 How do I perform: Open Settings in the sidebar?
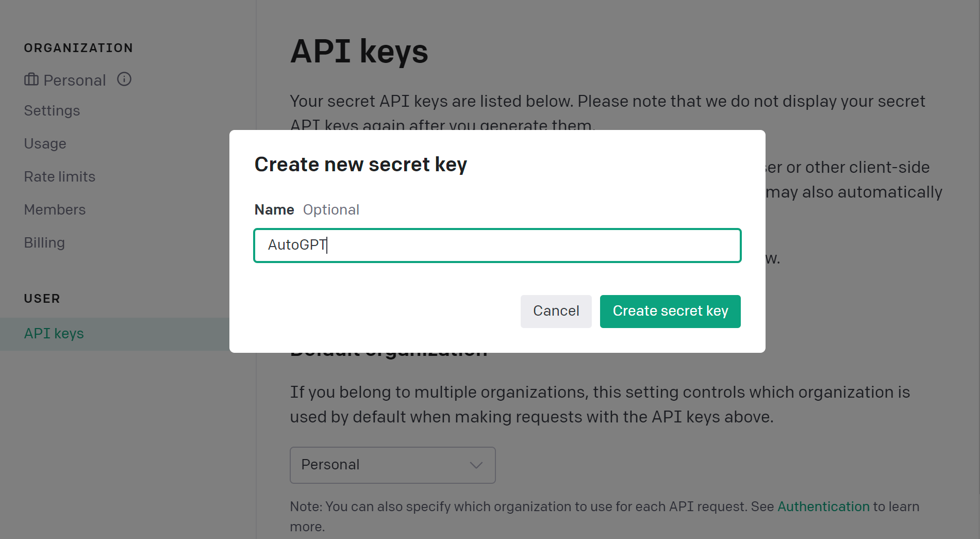pyautogui.click(x=52, y=111)
